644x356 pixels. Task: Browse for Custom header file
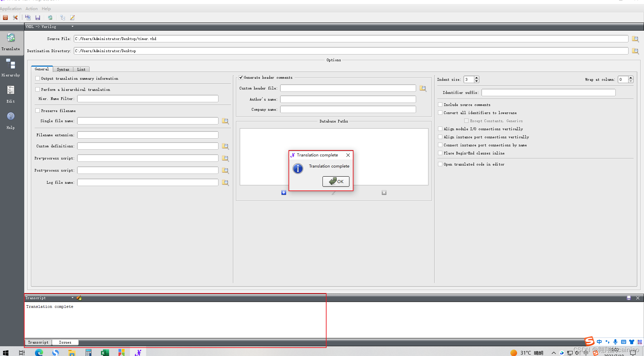click(x=423, y=88)
